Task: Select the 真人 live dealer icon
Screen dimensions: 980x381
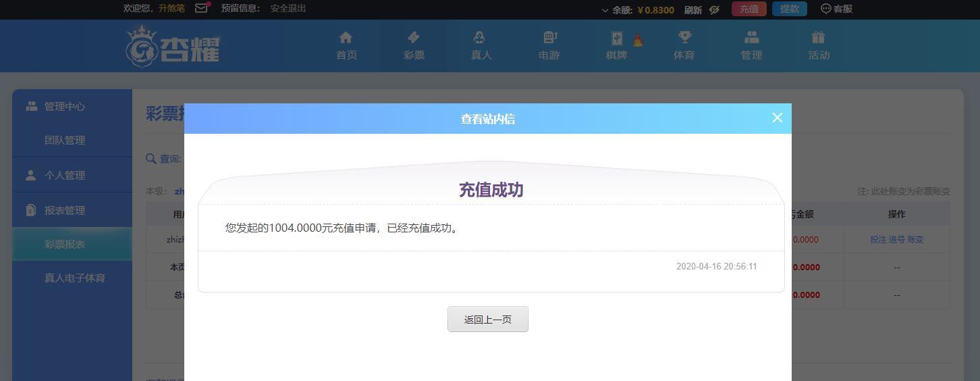Action: tap(481, 38)
